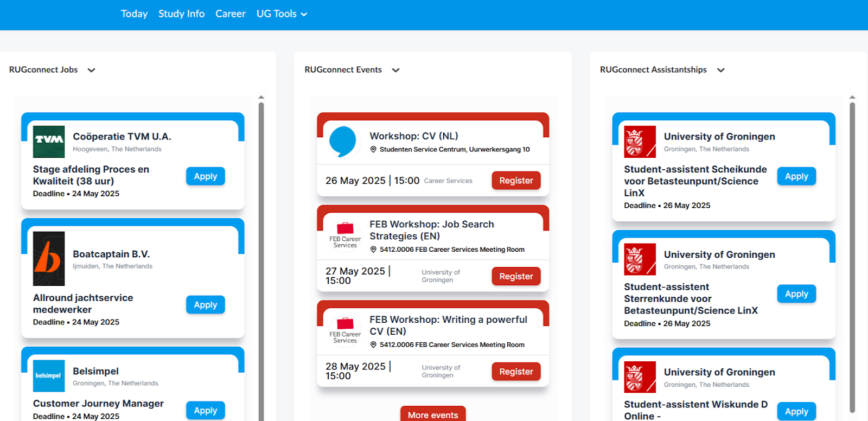Click the 26 May 2025 | 15:00 event date

pos(373,181)
